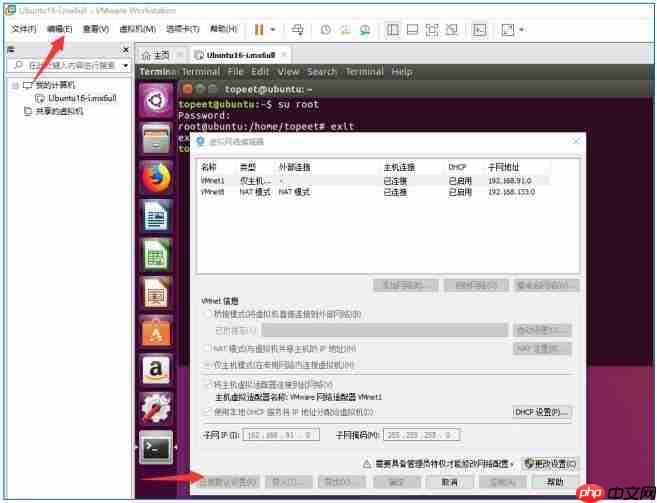Click shield icon on 更改设置 button
The height and width of the screenshot is (503, 657).
(x=529, y=464)
